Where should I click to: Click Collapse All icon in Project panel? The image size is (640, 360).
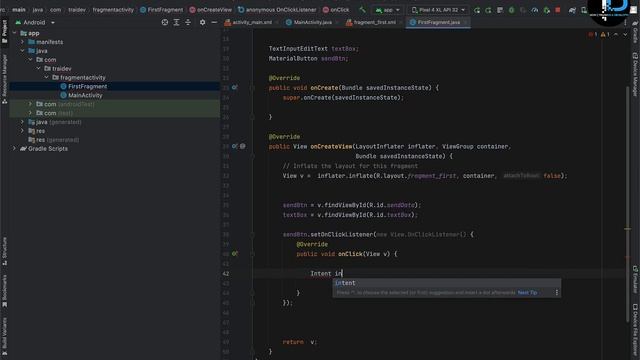tap(188, 22)
